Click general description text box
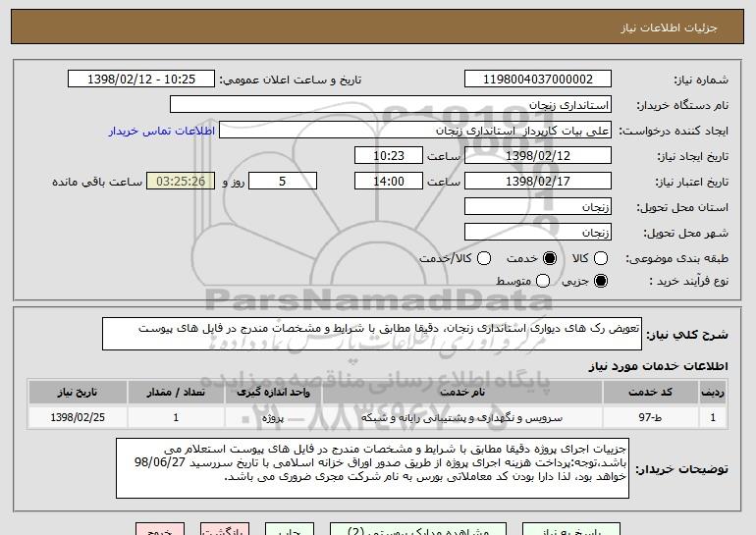The width and height of the screenshot is (756, 535). point(372,334)
